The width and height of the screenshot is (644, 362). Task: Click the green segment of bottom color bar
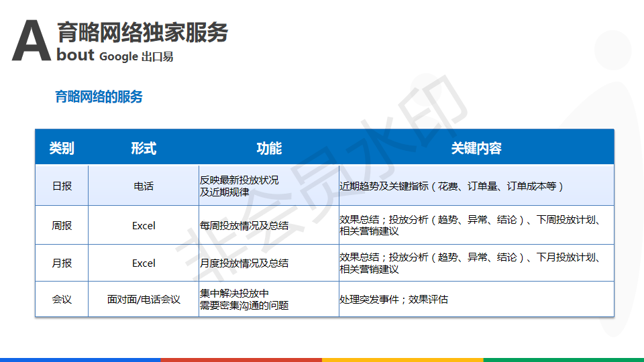tap(563, 359)
